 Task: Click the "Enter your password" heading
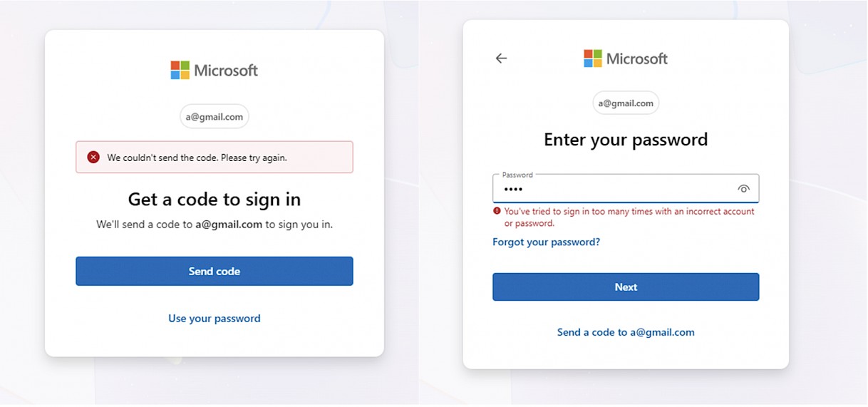[625, 140]
